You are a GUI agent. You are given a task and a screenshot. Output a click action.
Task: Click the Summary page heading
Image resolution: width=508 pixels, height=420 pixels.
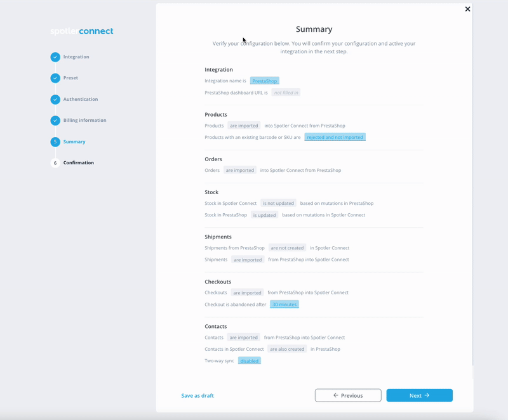point(314,29)
